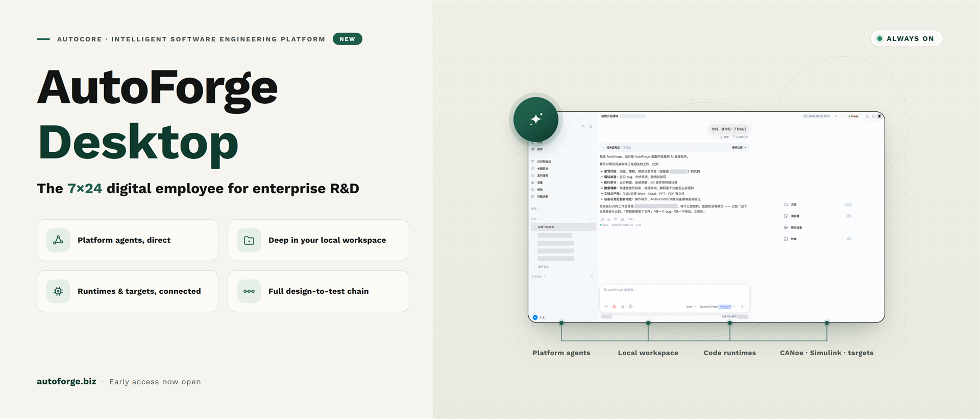Screen dimensions: 980x419
Task: Open the build mode dropdown
Action: [691, 307]
